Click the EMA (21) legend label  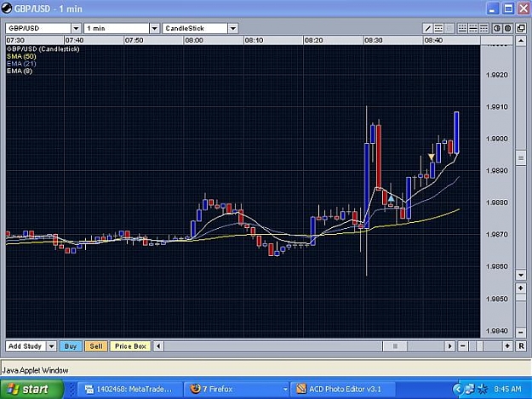coord(21,64)
